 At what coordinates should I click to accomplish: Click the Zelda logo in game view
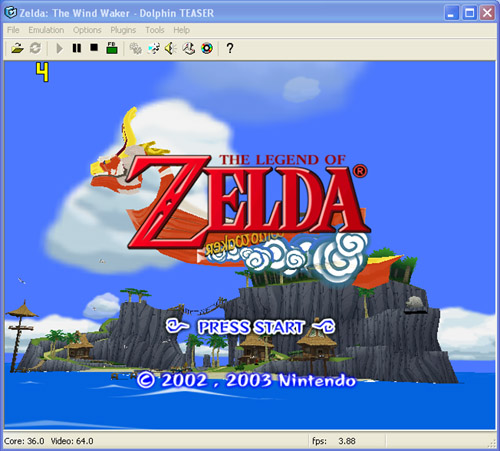pos(248,202)
